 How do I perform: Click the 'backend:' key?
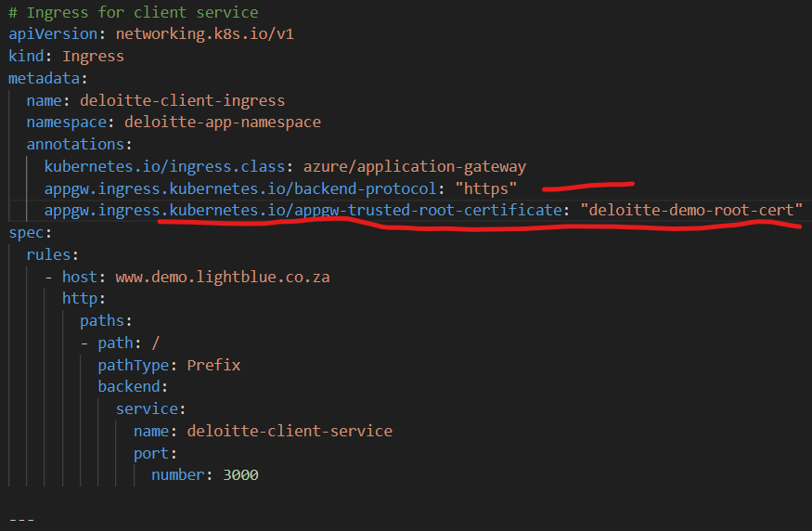click(x=133, y=386)
